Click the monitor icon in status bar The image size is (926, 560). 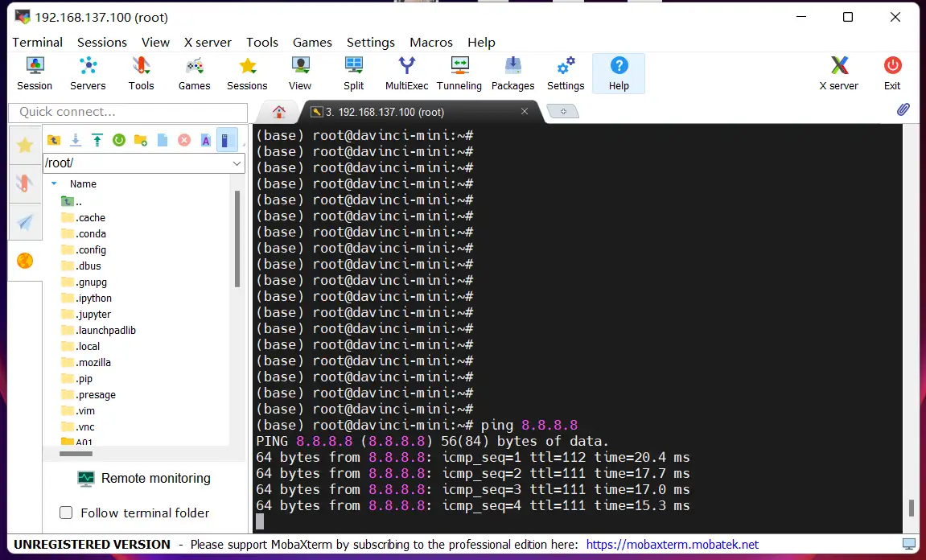pyautogui.click(x=909, y=544)
